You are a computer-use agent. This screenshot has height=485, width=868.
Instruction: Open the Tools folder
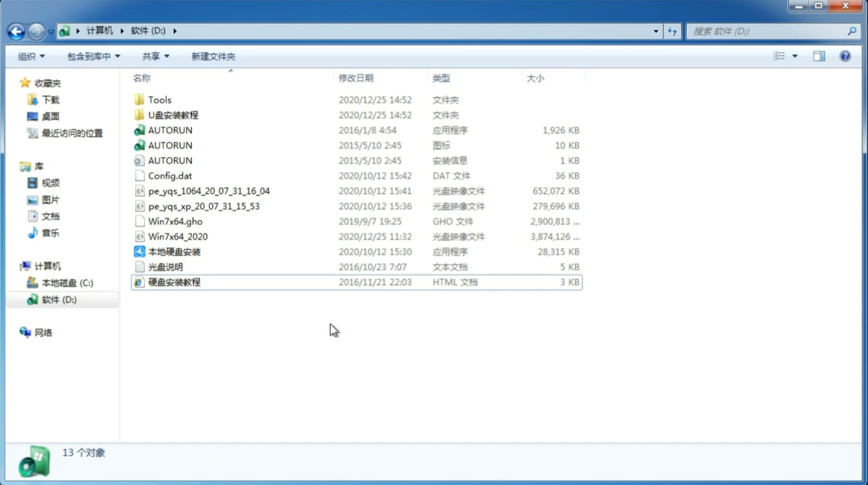159,99
